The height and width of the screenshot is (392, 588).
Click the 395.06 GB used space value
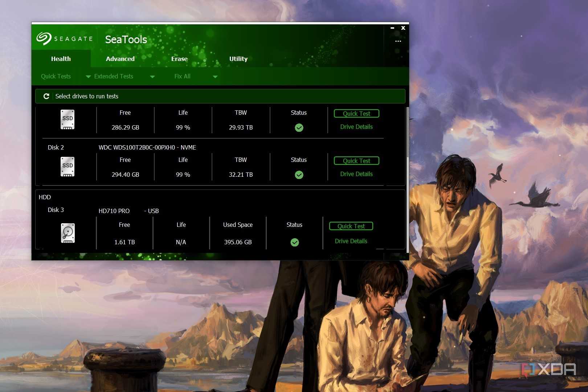pos(238,242)
